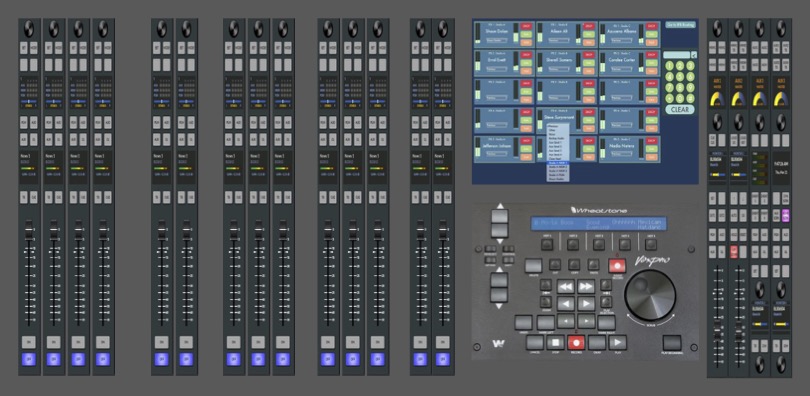
Task: Click the double-arrow rewind button
Action: (x=566, y=287)
